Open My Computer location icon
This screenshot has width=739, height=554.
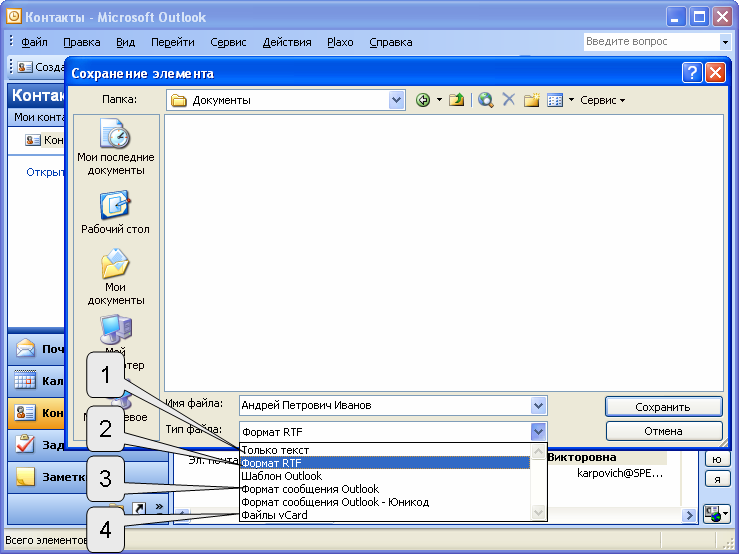pyautogui.click(x=116, y=330)
